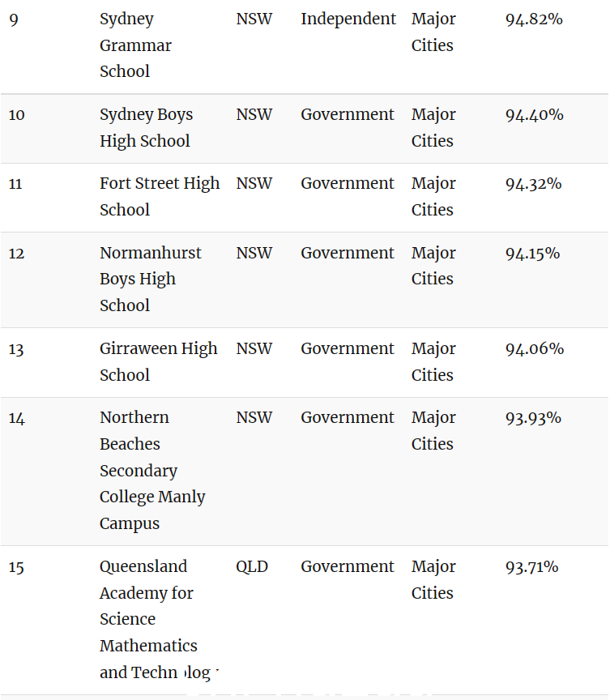Select Northern Beaches Secondary College Manly Campus
610x700 pixels.
152,470
